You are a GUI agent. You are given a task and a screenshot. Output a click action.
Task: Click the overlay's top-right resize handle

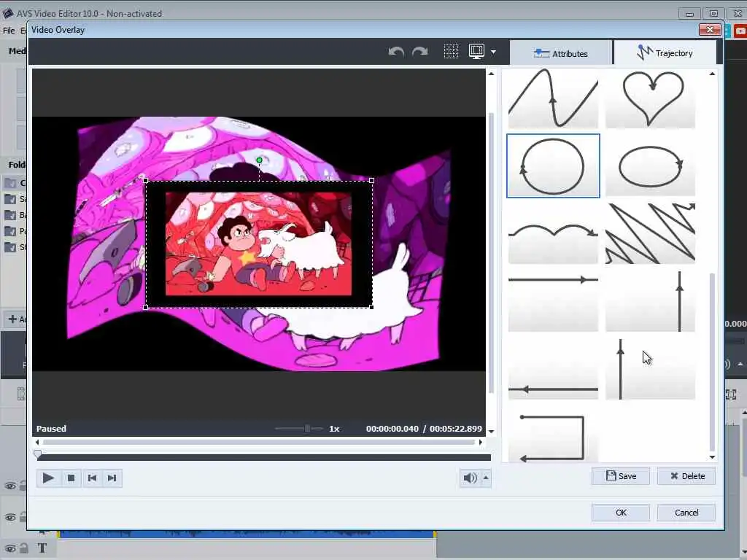pyautogui.click(x=371, y=181)
